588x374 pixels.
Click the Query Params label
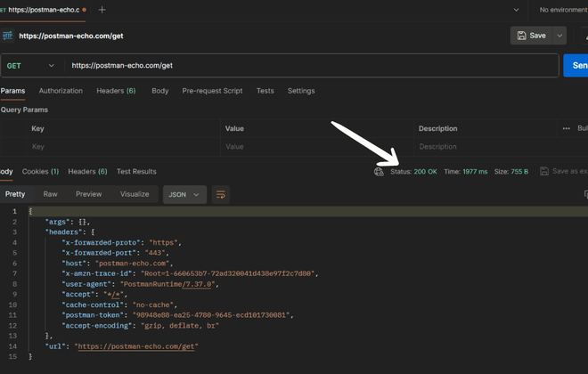[x=24, y=110]
